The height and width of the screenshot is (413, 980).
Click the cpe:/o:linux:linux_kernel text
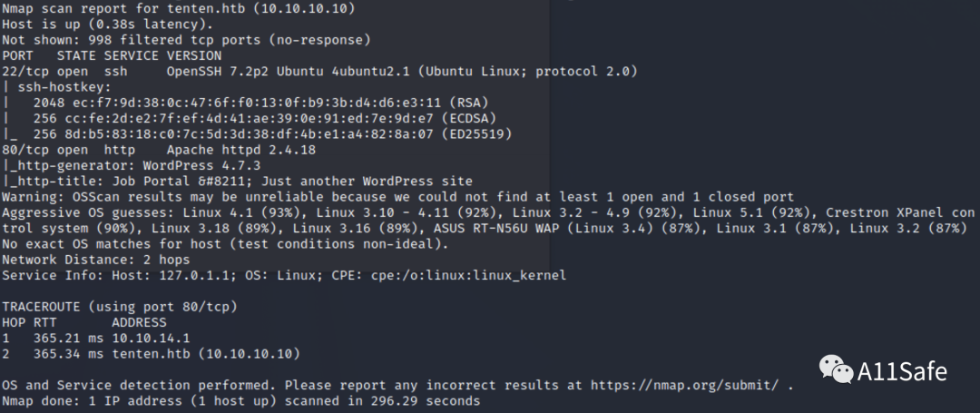coord(469,275)
